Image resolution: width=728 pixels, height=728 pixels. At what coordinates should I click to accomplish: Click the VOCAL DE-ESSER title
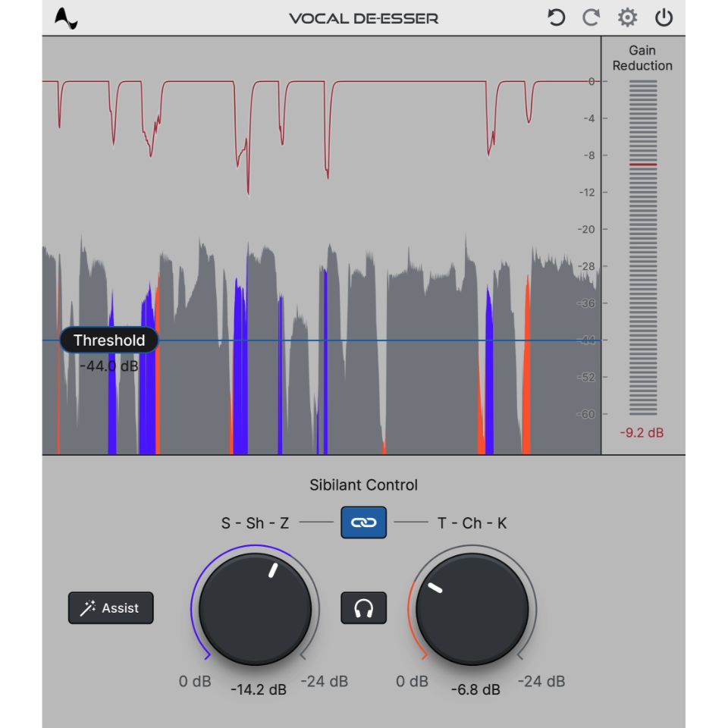click(x=363, y=18)
